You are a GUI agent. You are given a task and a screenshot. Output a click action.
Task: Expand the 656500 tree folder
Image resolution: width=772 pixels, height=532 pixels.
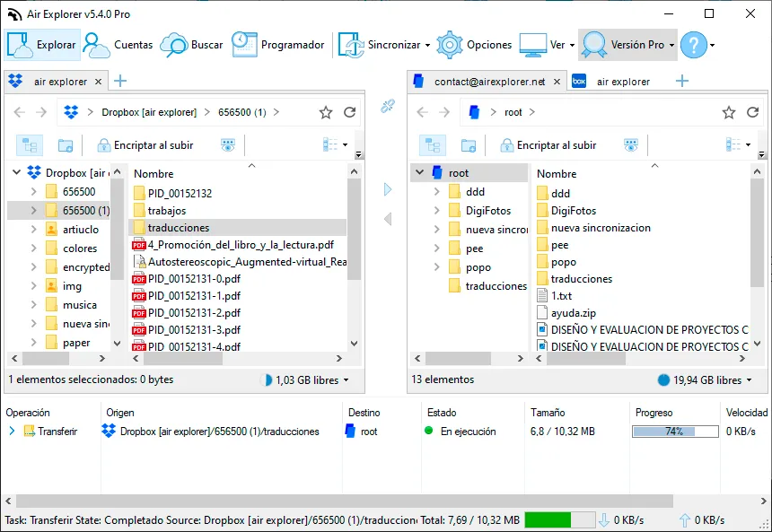33,191
